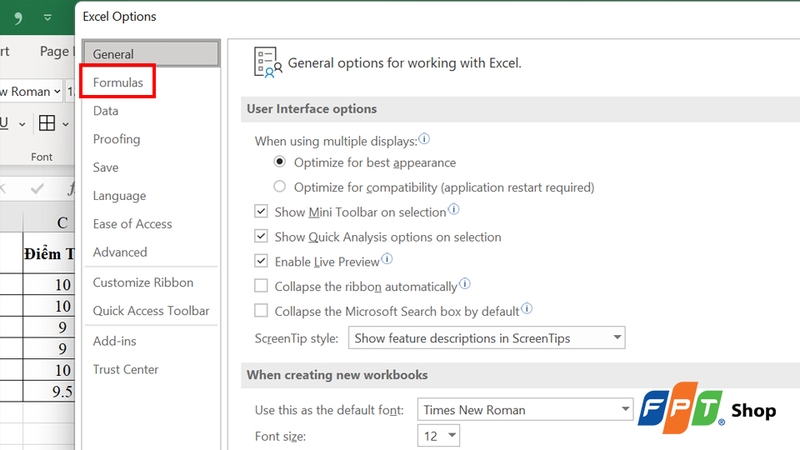
Task: Toggle Show Quick Analysis options checkbox
Action: (261, 236)
